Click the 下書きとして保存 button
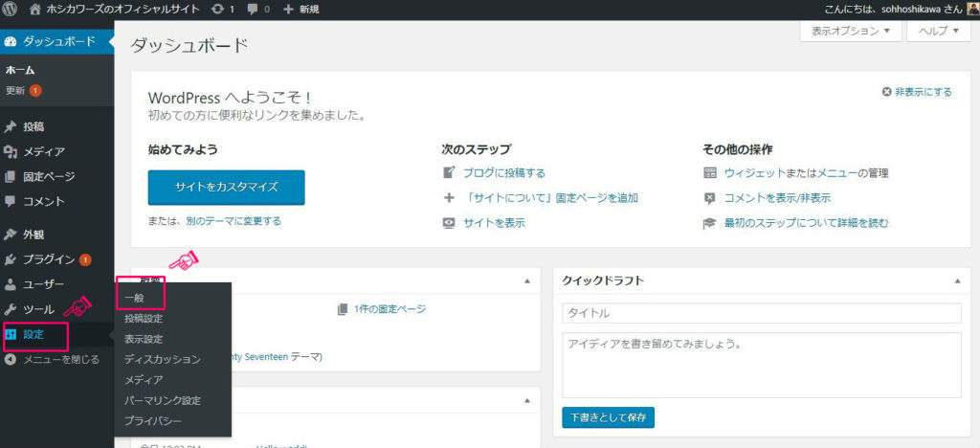980x448 pixels. pyautogui.click(x=608, y=416)
